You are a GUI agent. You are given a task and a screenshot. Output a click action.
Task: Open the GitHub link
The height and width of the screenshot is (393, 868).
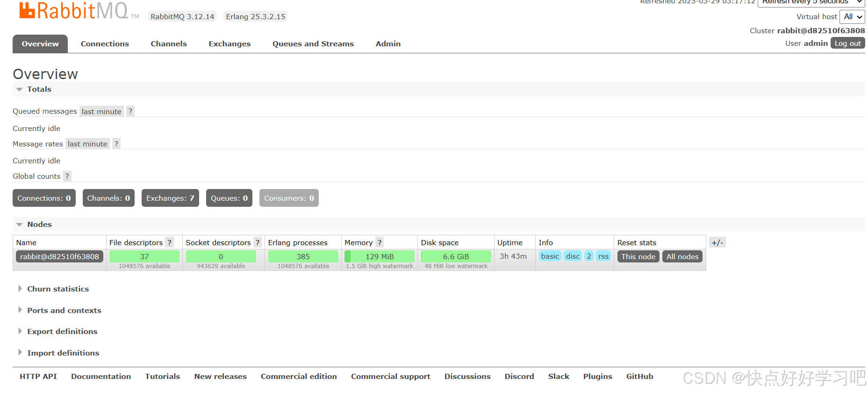640,376
